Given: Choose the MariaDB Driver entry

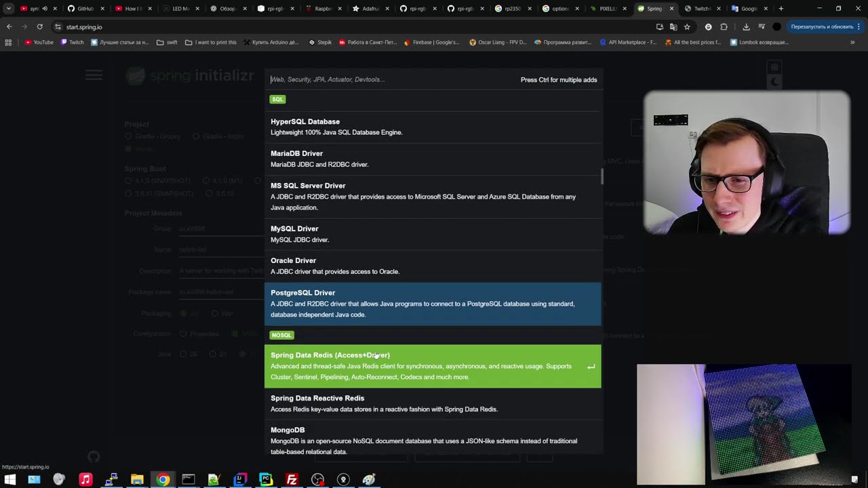Looking at the screenshot, I should (433, 159).
